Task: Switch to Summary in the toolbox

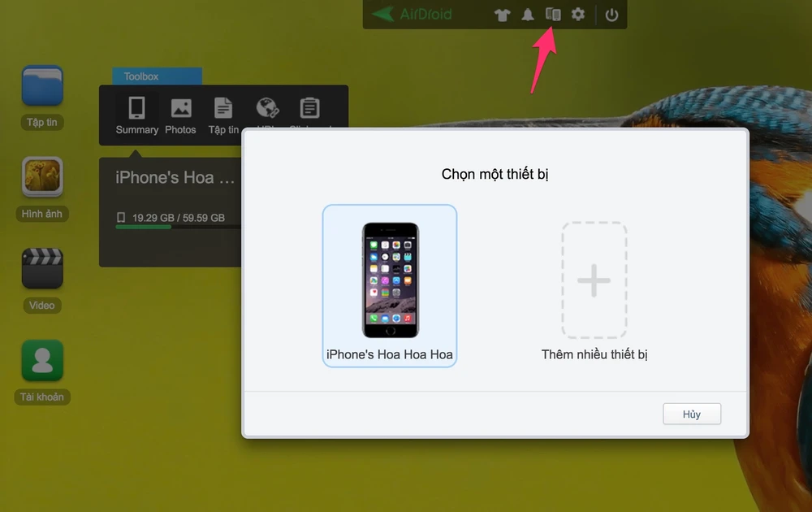Action: point(137,115)
